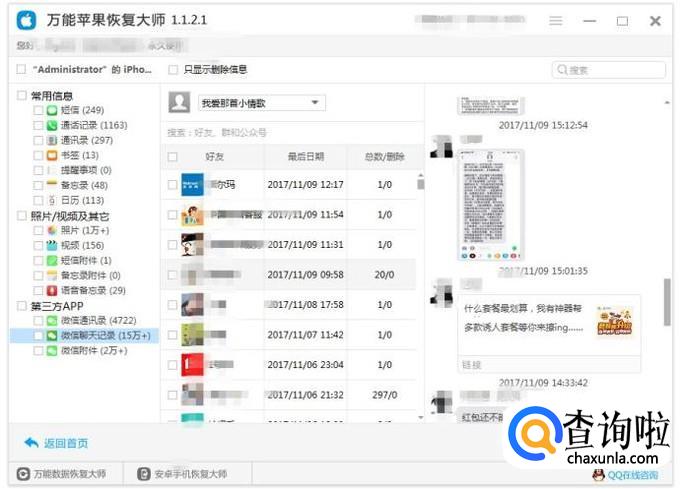The height and width of the screenshot is (489, 682).
Task: Click the 微信聊天记录 WeChat icon
Action: [52, 335]
